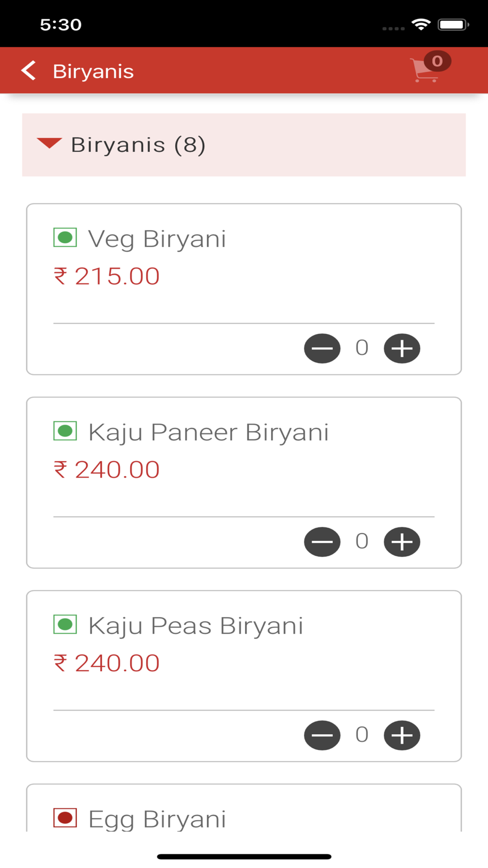Add one Kaju Paneer Biryani
488x868 pixels.
coord(402,542)
